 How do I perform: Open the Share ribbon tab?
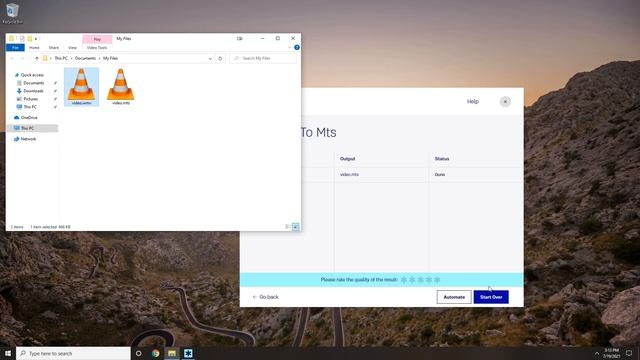(54, 48)
